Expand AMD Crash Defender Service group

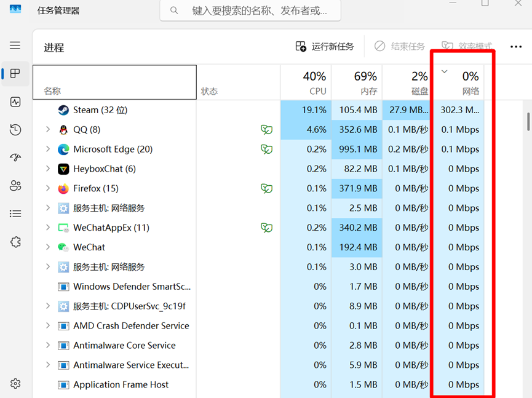48,326
